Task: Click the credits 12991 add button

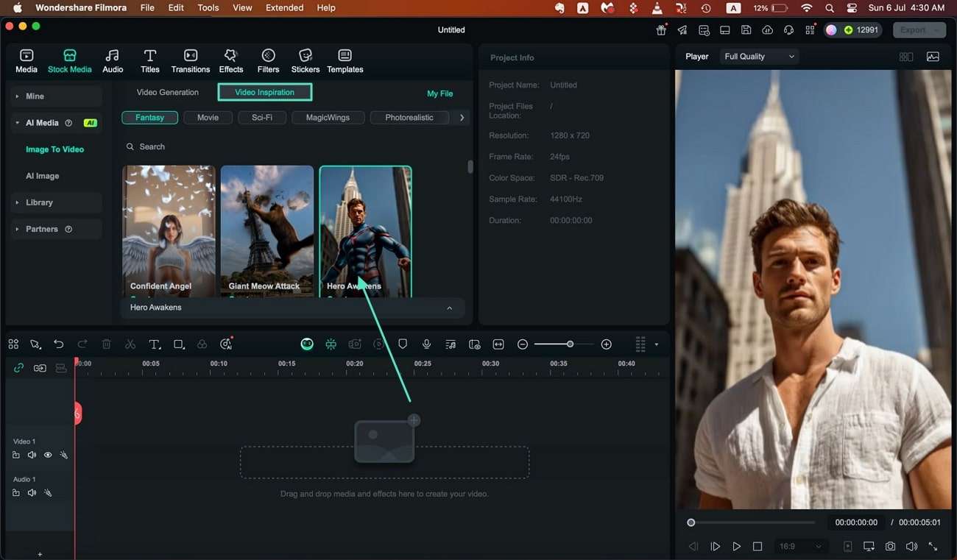Action: (x=848, y=30)
